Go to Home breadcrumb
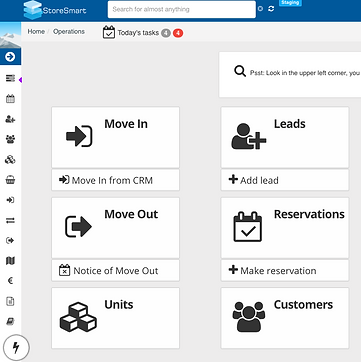The image size is (361, 362). coord(36,32)
